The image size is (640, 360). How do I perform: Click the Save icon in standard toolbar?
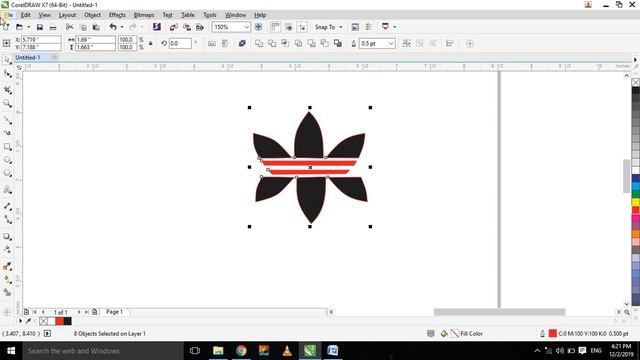(x=40, y=27)
